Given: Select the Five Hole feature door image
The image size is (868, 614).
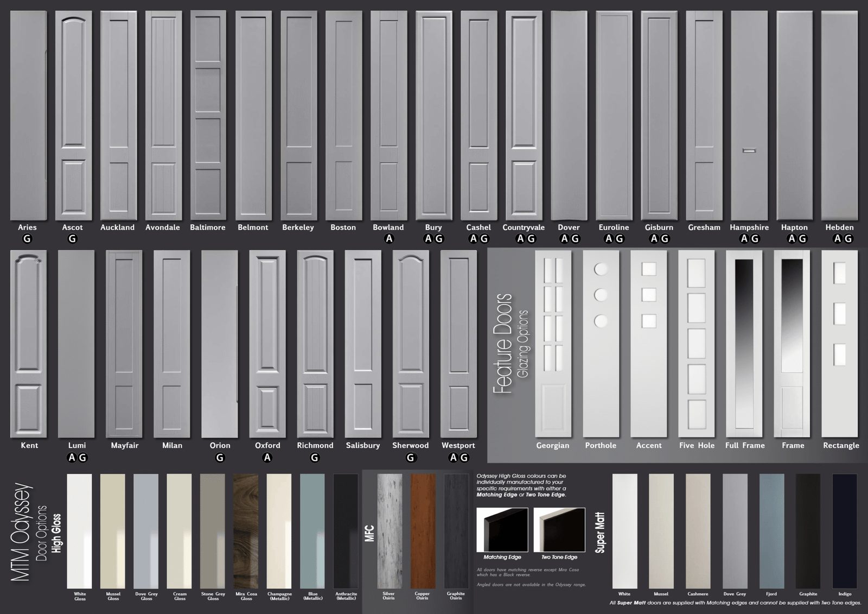Looking at the screenshot, I should click(697, 344).
